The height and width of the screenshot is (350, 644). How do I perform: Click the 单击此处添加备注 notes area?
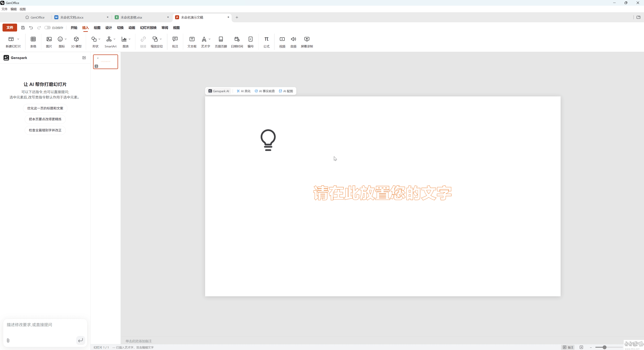[x=139, y=341]
